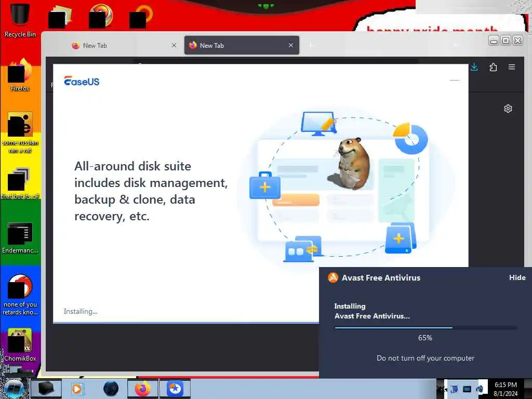Open the blue star-circle taskbar app
The height and width of the screenshot is (399, 532).
tap(175, 389)
